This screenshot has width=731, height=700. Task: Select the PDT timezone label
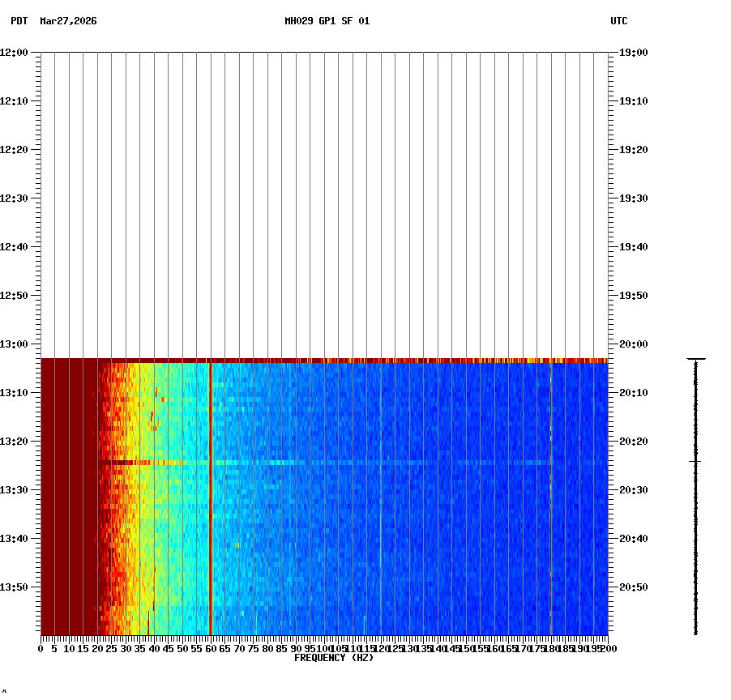(x=15, y=23)
